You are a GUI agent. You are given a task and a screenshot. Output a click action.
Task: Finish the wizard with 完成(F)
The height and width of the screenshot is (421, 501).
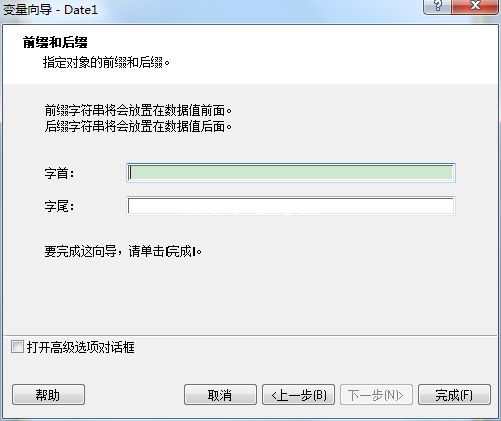coord(454,395)
